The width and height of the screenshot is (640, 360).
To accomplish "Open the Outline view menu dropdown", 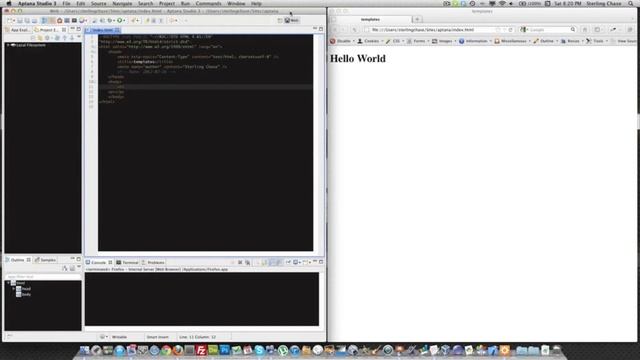I will (x=79, y=268).
